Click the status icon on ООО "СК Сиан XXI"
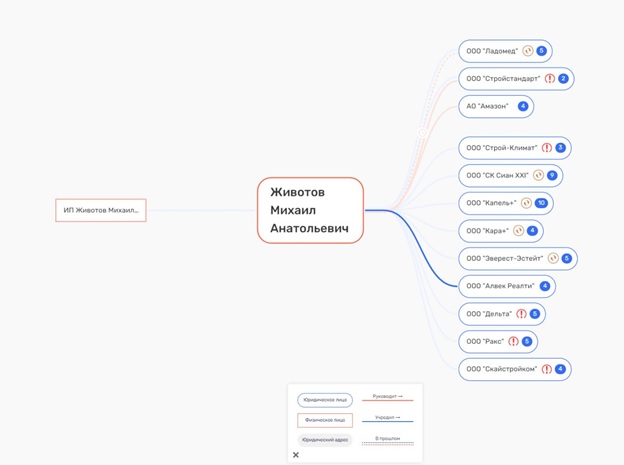624x465 pixels. pos(538,175)
